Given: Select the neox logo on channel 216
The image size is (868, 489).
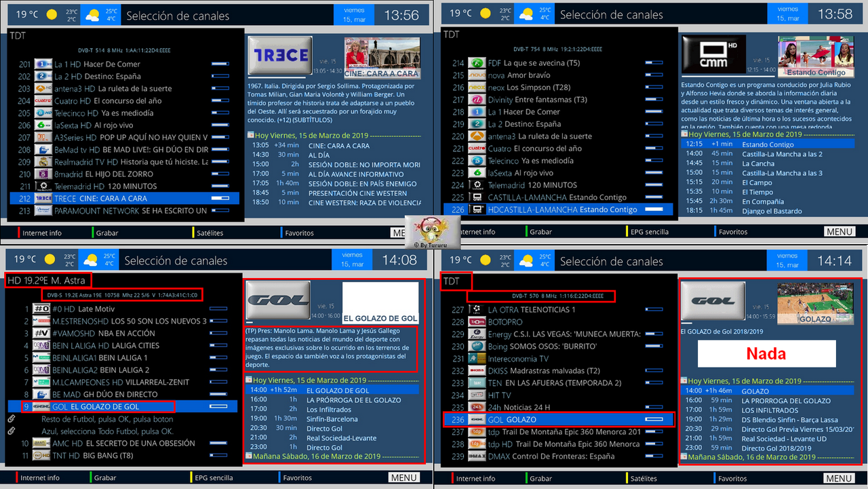Looking at the screenshot, I should click(477, 87).
